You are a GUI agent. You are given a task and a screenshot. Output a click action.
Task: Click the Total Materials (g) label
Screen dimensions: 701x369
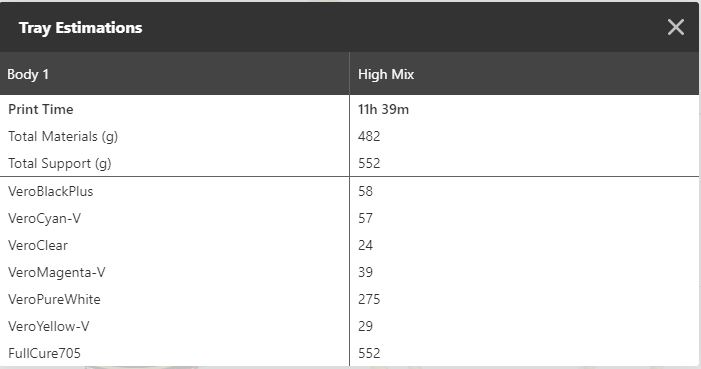pos(63,136)
